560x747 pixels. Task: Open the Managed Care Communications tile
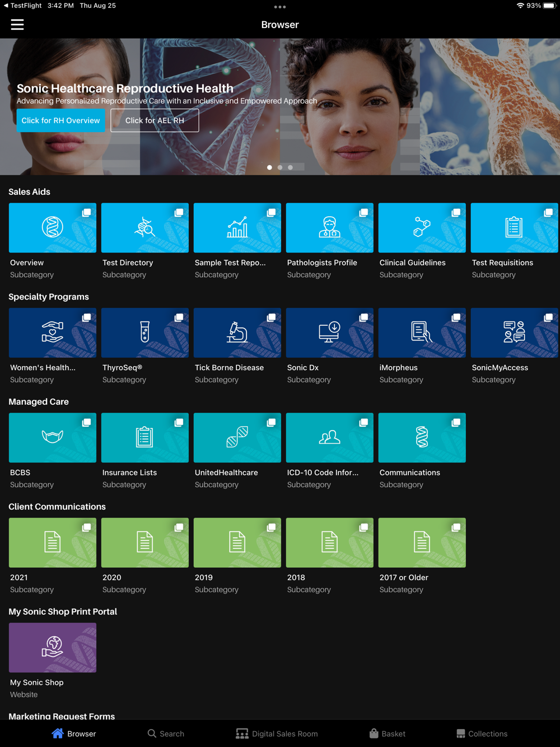coord(422,438)
